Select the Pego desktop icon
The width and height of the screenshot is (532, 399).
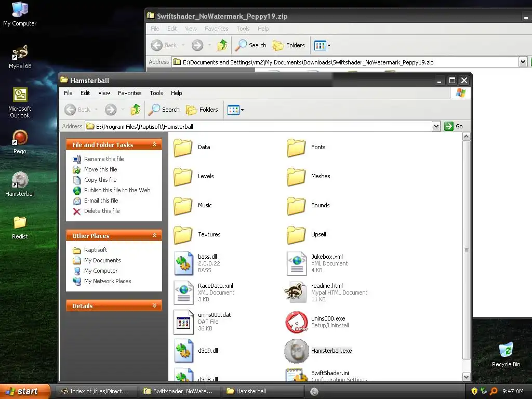pos(20,142)
